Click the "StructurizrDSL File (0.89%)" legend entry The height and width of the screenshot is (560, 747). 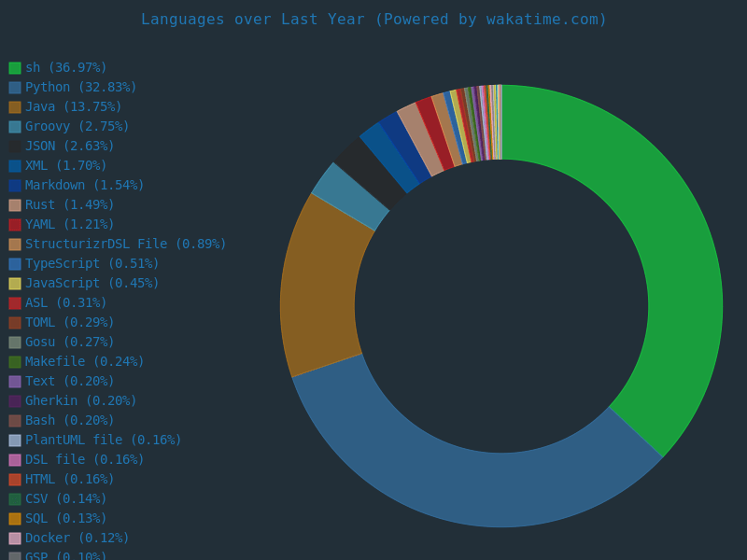pos(125,245)
